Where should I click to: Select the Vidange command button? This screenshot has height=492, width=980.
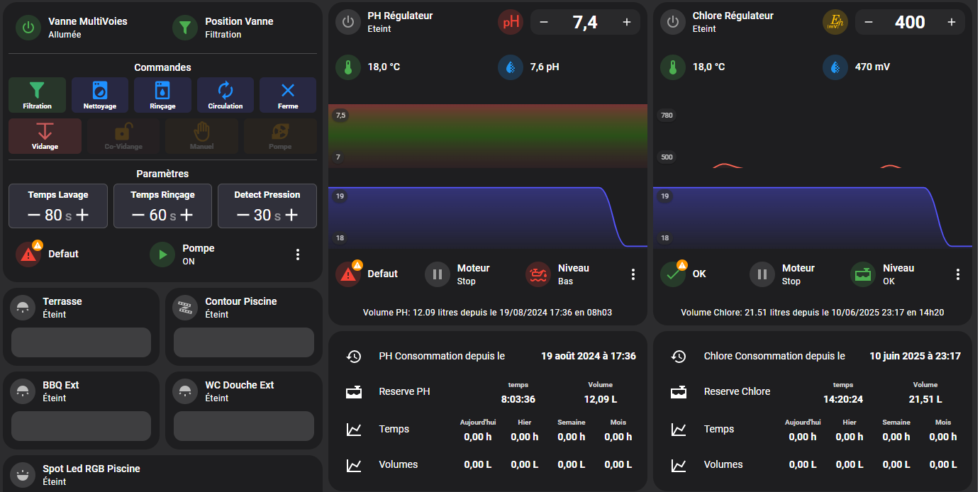coord(45,136)
